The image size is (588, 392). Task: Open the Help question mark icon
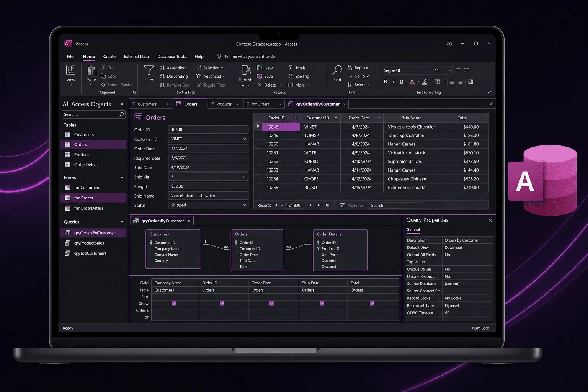point(449,44)
